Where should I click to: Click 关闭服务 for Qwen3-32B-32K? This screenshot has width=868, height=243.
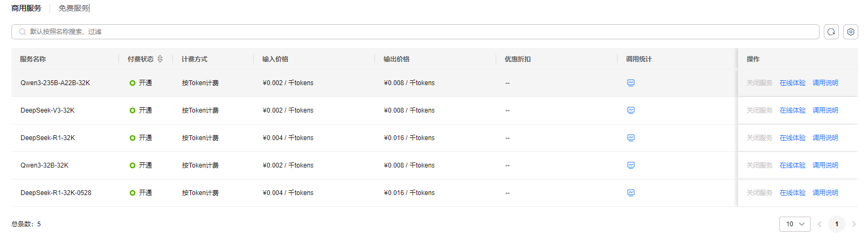(760, 165)
